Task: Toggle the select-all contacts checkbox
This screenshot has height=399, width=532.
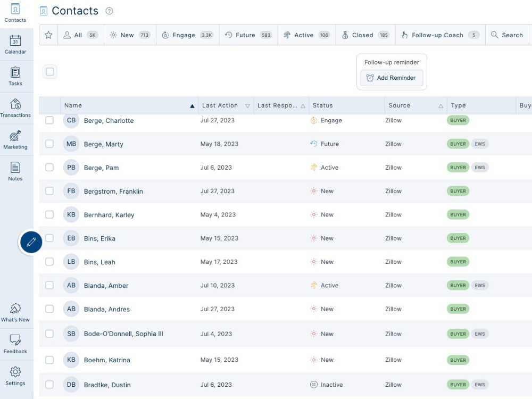Action: pyautogui.click(x=50, y=72)
